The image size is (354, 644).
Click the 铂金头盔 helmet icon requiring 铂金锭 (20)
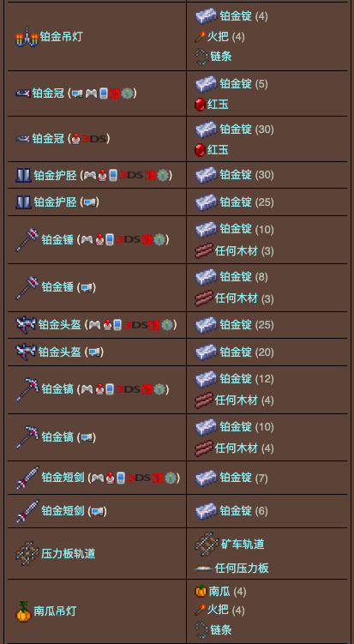[27, 352]
